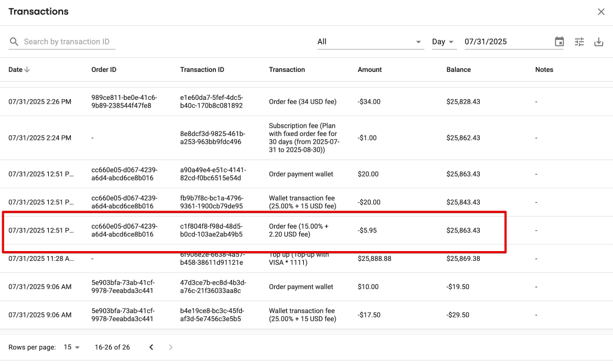613x364 pixels.
Task: Click the download transactions icon
Action: tap(599, 42)
